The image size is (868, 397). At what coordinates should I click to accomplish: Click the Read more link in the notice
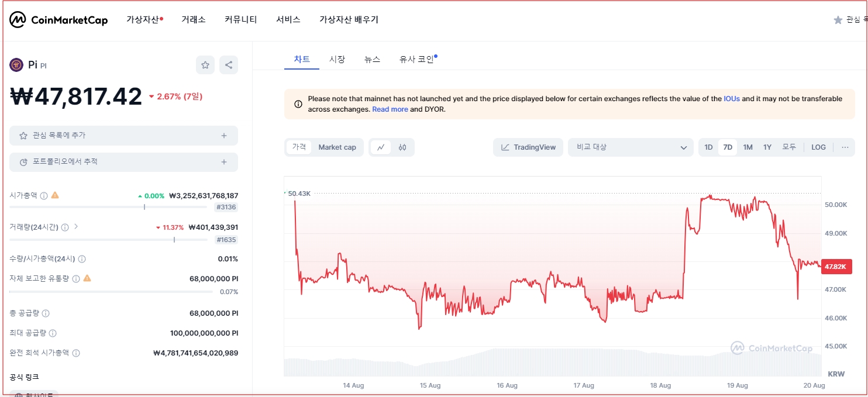point(390,109)
